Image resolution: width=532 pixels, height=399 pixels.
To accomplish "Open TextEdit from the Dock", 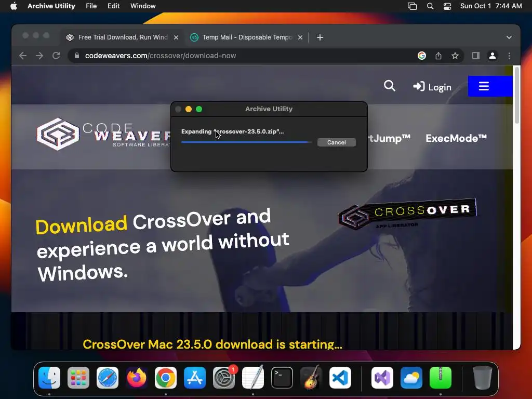I will (253, 378).
